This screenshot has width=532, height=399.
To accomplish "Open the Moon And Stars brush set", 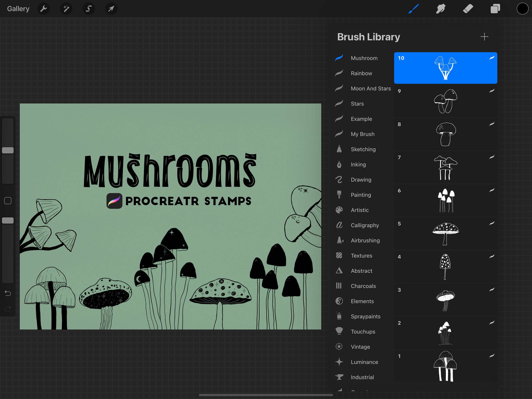I will [x=363, y=88].
